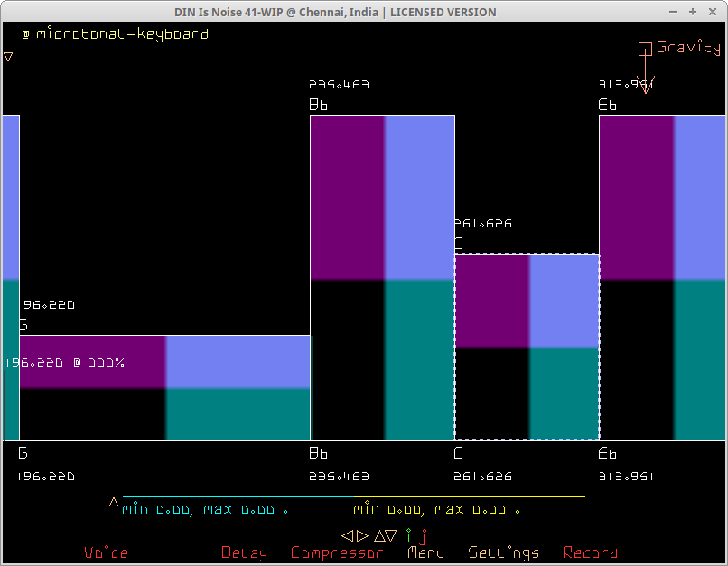Screen dimensions: 728x566
Task: Toggle the Voice option
Action: tap(106, 552)
